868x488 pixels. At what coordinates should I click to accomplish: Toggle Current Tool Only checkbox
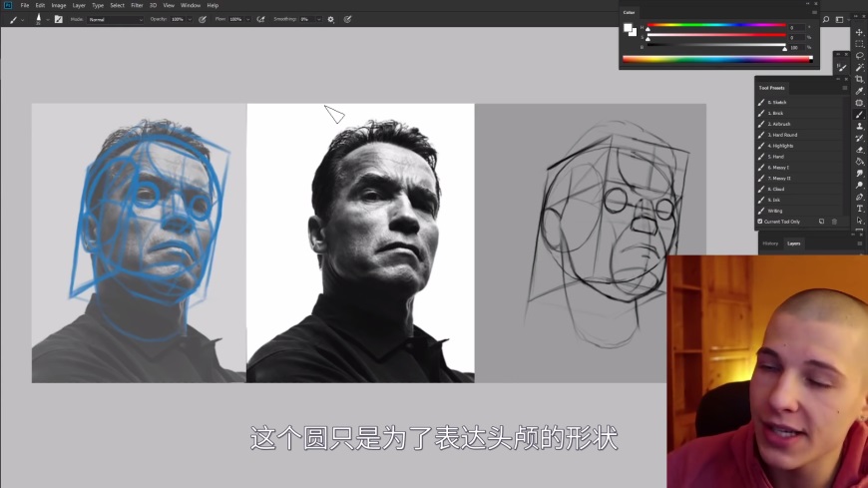coord(760,222)
